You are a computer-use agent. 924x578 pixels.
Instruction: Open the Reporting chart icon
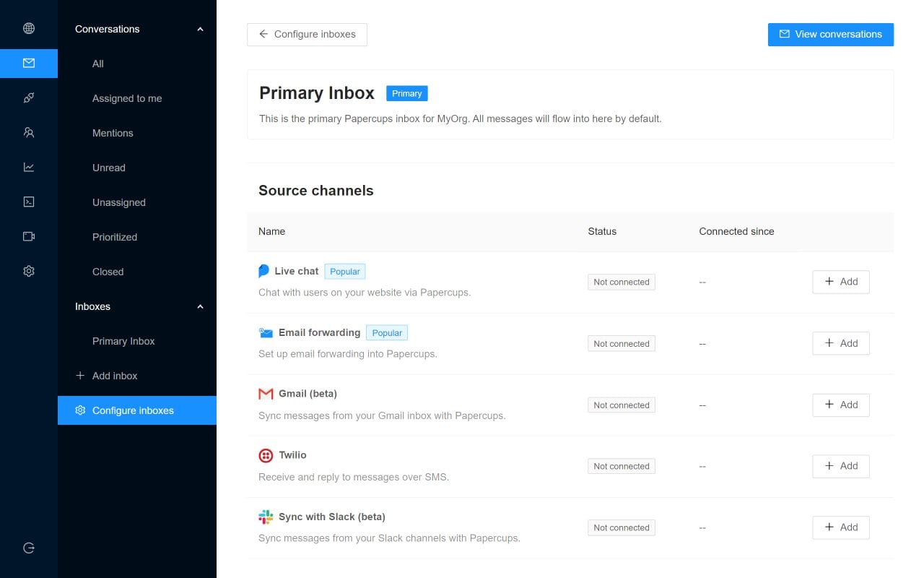pyautogui.click(x=29, y=167)
